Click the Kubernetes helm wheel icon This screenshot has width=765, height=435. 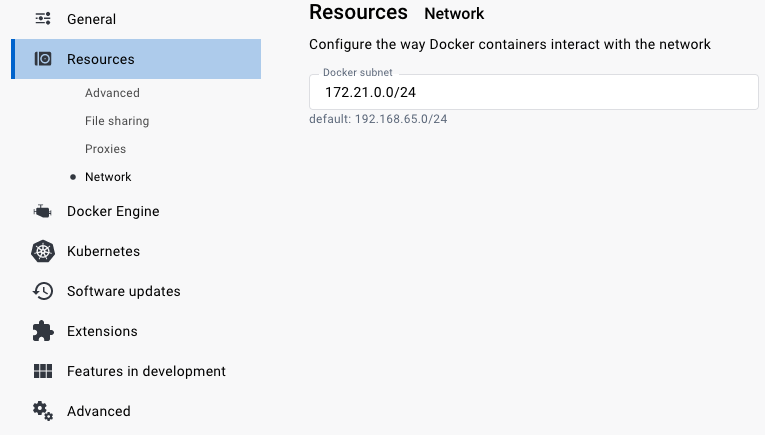coord(42,251)
